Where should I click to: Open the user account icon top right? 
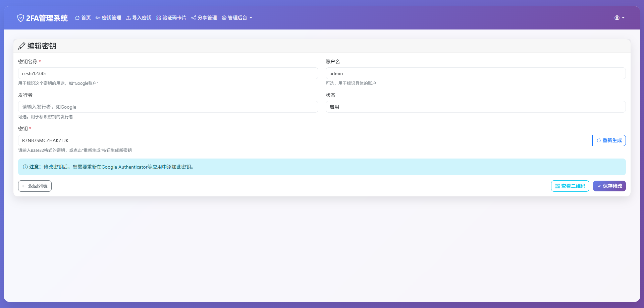click(616, 18)
